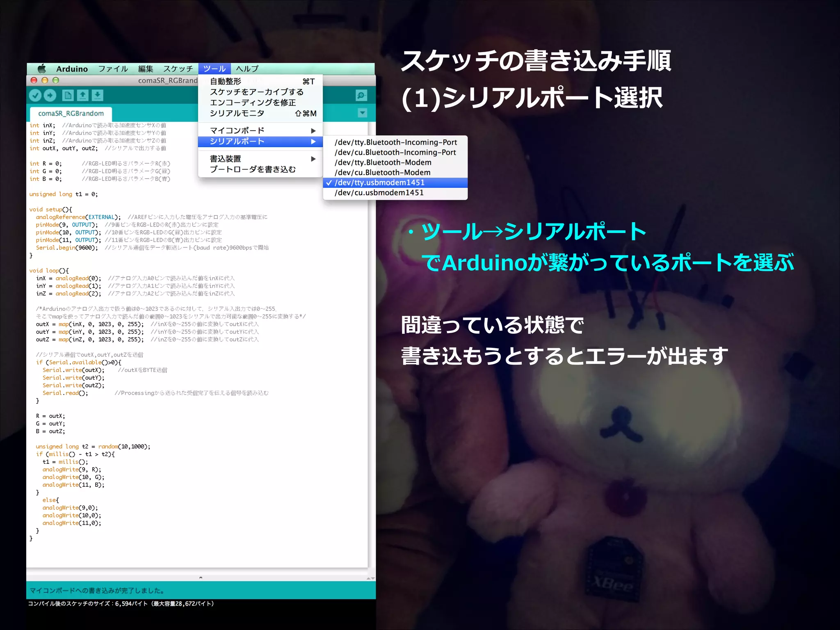The image size is (840, 630).
Task: Click 'Serial.read();' code line
Action: [65, 393]
